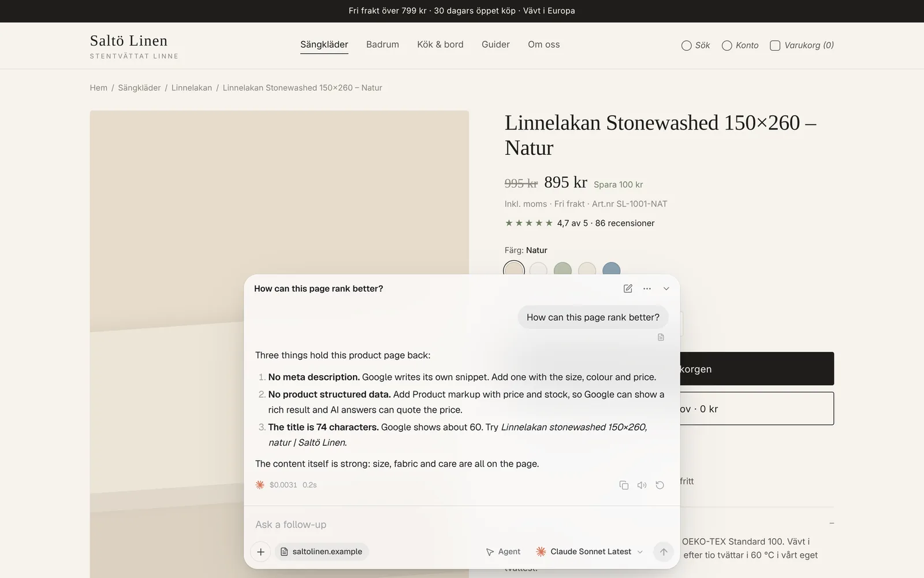The height and width of the screenshot is (578, 924).
Task: Read the response aloud with speaker icon
Action: pos(642,485)
